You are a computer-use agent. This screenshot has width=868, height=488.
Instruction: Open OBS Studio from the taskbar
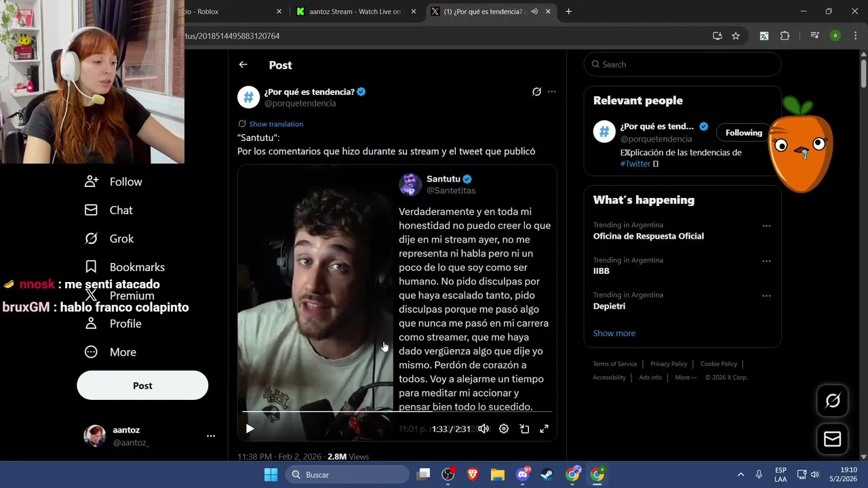pyautogui.click(x=448, y=474)
